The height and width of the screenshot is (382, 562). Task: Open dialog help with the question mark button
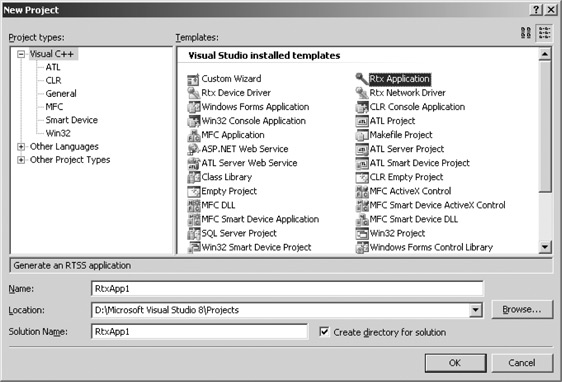point(536,10)
